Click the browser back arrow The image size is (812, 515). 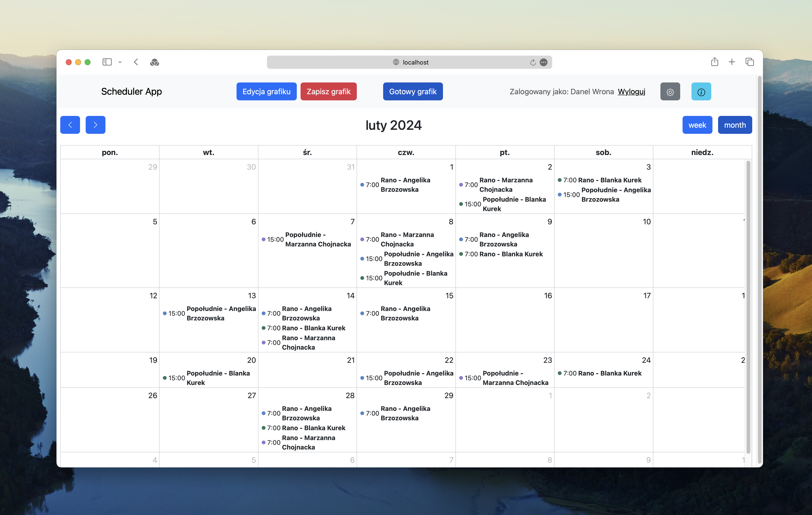click(136, 62)
